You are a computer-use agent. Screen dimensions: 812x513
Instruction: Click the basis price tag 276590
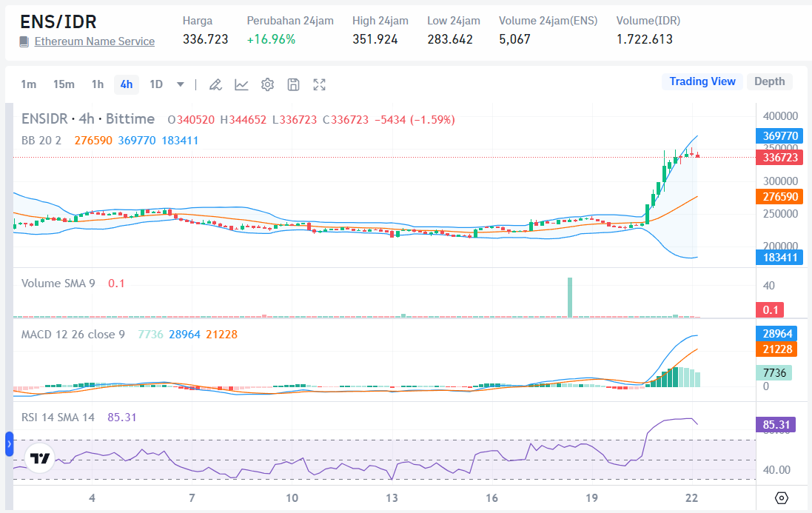click(x=779, y=197)
